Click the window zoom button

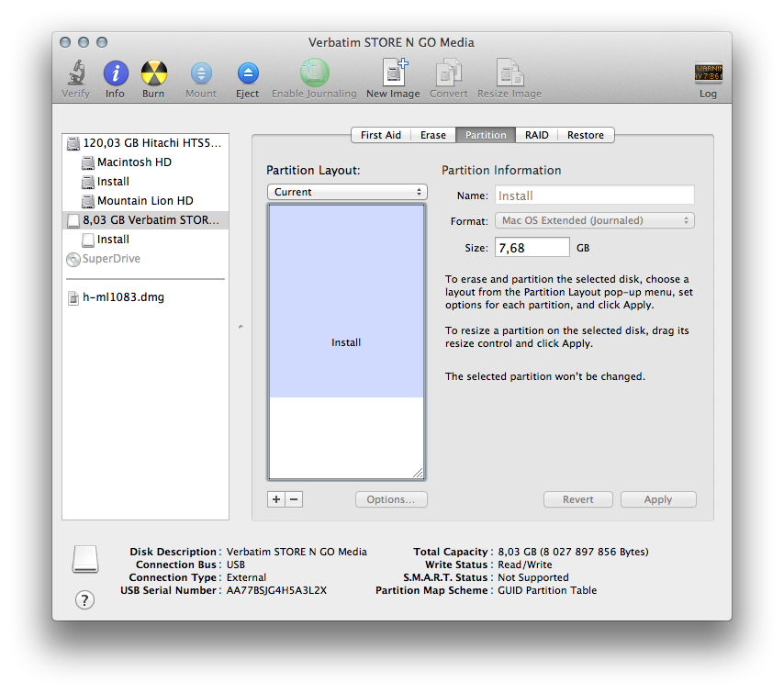pyautogui.click(x=102, y=42)
